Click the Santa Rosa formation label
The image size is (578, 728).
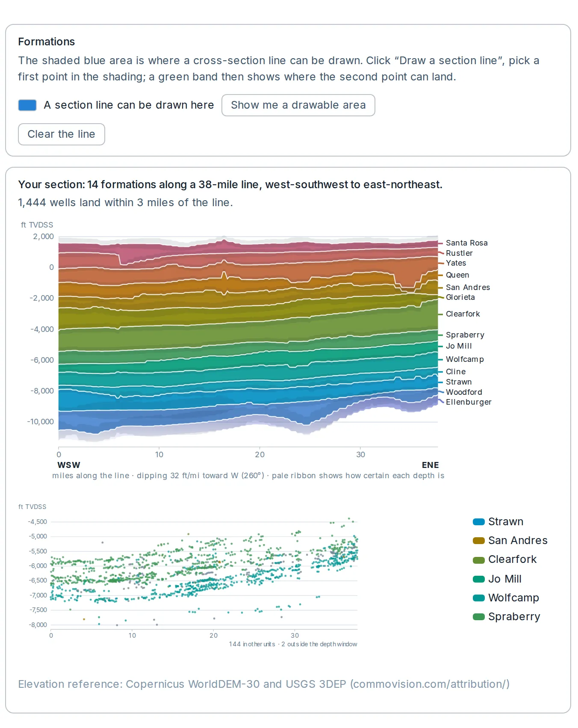(x=466, y=243)
